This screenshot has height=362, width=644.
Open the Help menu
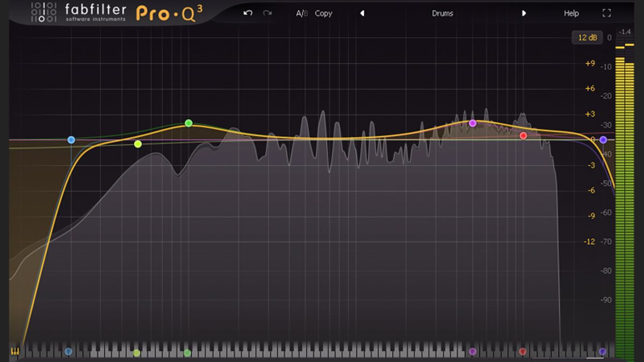(x=571, y=13)
